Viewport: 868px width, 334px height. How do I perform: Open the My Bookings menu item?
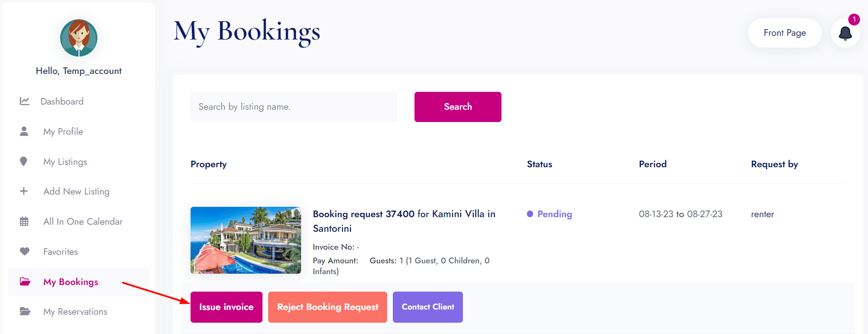point(71,282)
